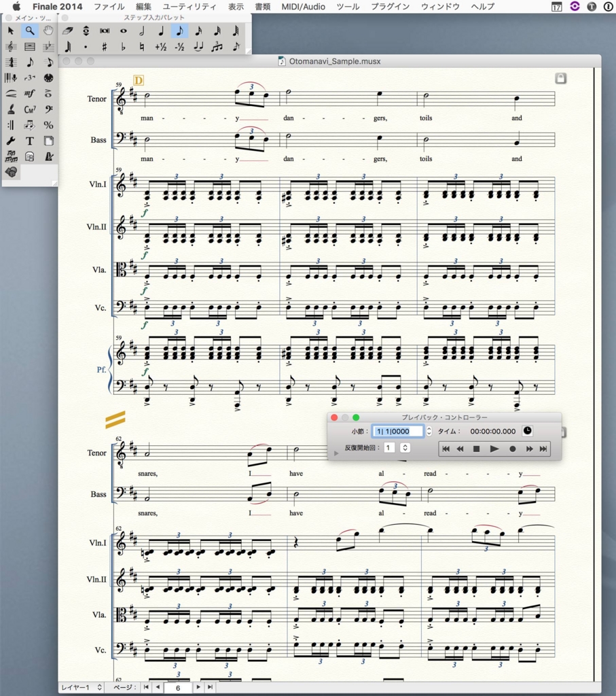
Task: Toggle the sharp accidental
Action: 105,47
